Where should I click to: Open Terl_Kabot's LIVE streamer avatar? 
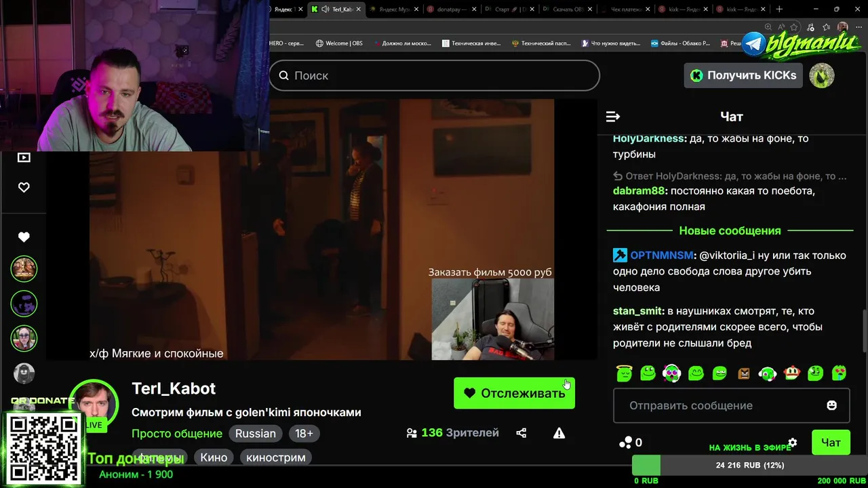pos(94,405)
